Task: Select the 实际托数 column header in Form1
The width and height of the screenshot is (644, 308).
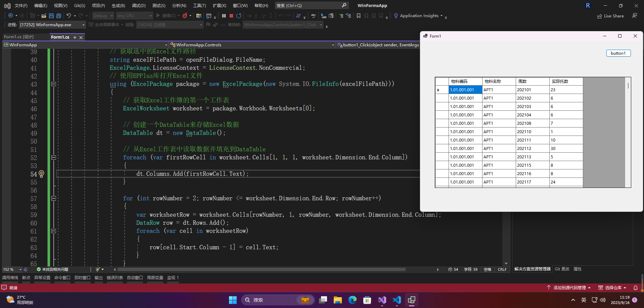Action: 566,82
